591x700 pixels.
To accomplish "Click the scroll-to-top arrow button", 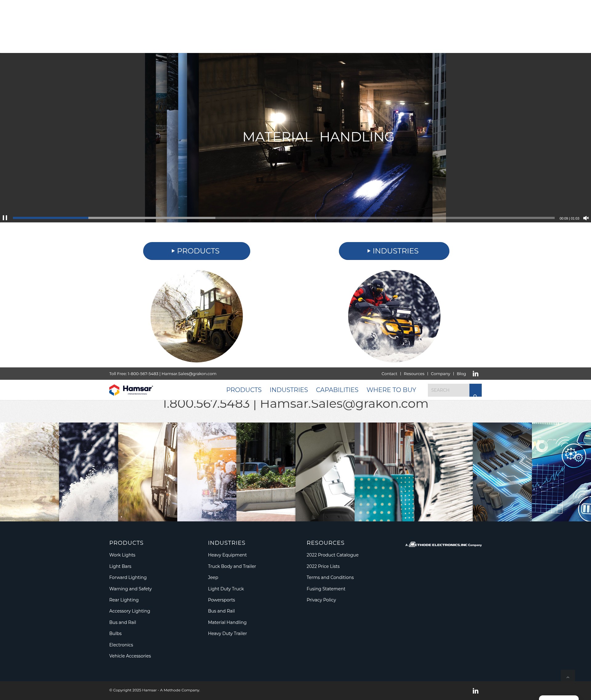I will (x=568, y=677).
